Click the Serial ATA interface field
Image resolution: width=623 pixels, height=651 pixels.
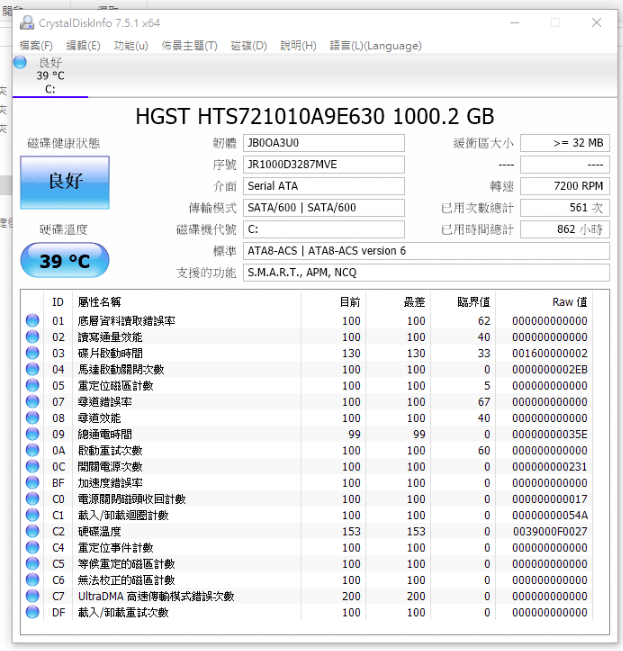(324, 186)
